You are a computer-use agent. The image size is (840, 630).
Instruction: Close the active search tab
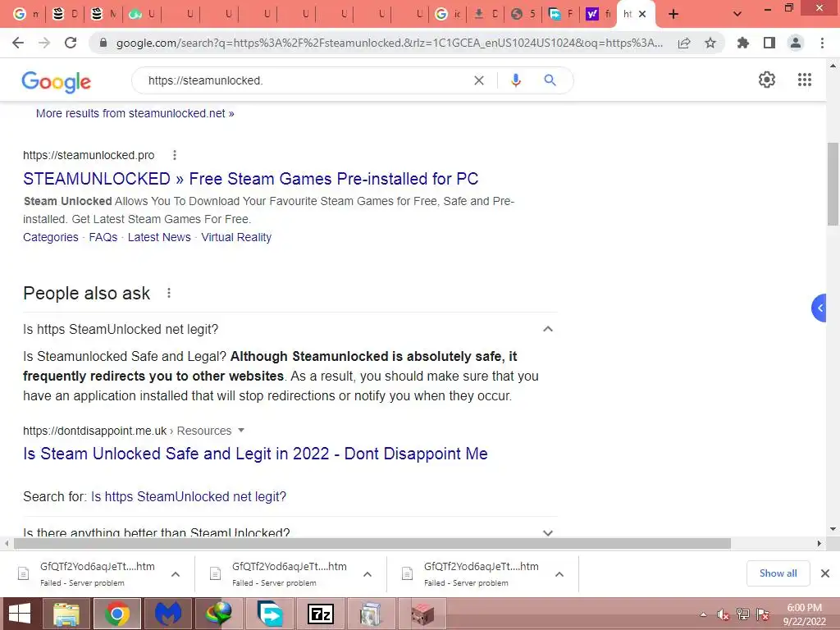642,14
